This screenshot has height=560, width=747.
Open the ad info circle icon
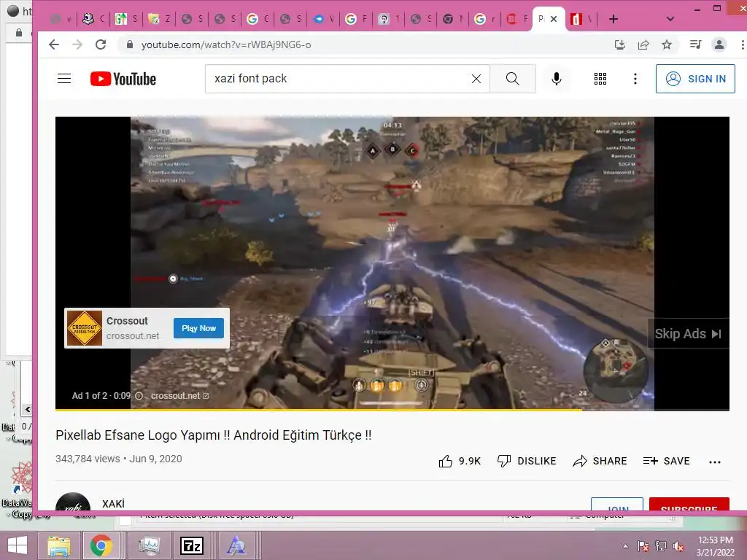139,396
